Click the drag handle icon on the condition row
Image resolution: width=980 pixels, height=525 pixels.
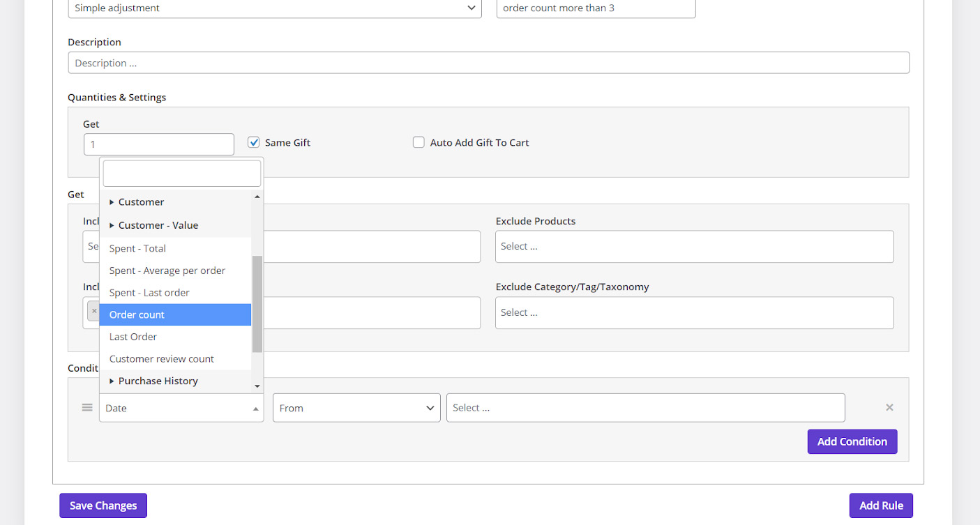87,408
